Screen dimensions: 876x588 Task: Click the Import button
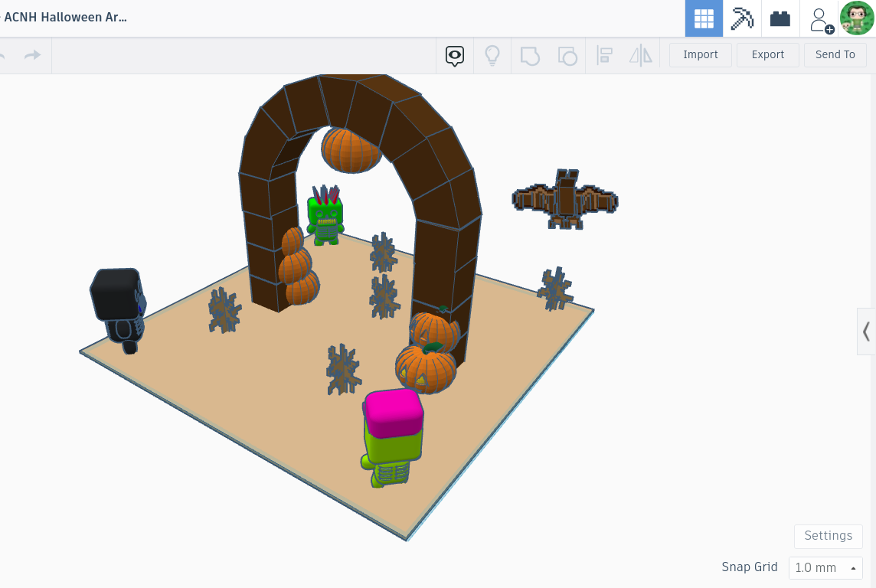coord(701,54)
